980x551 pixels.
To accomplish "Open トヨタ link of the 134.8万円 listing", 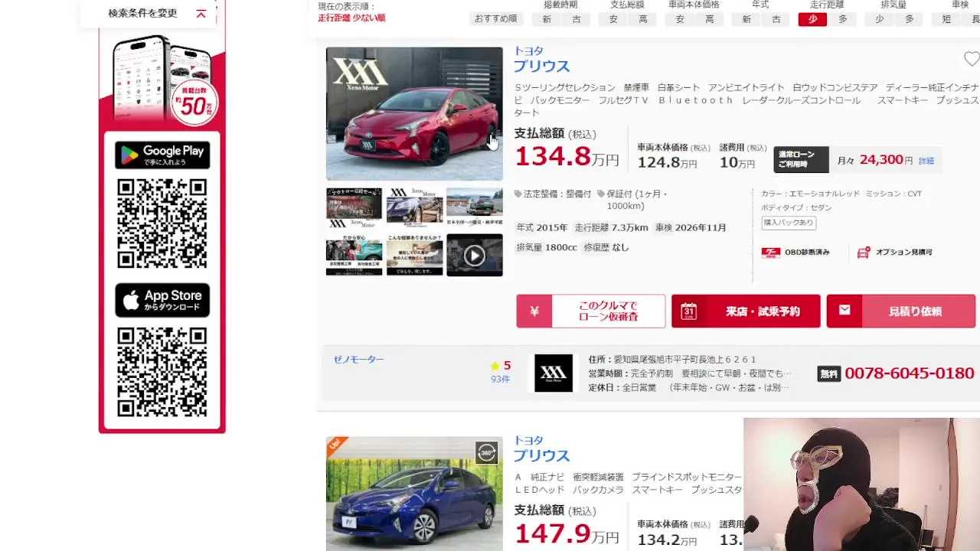I will 528,51.
